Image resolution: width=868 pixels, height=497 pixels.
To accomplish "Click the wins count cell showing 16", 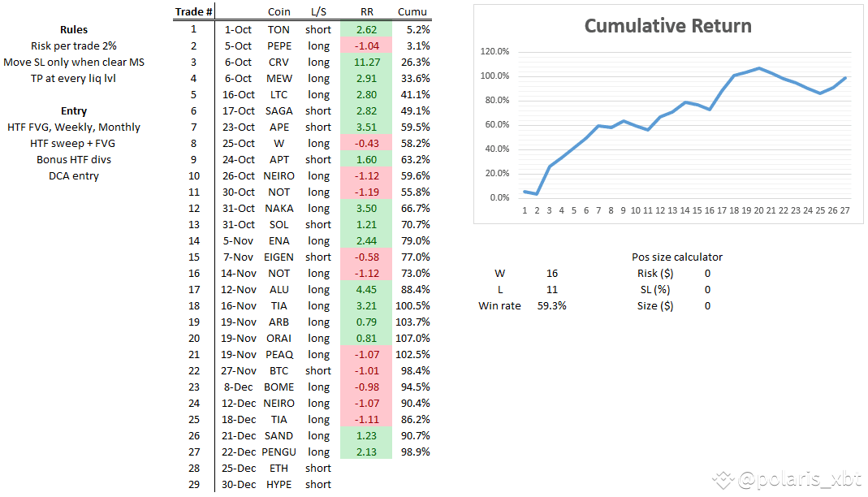I will coord(552,274).
